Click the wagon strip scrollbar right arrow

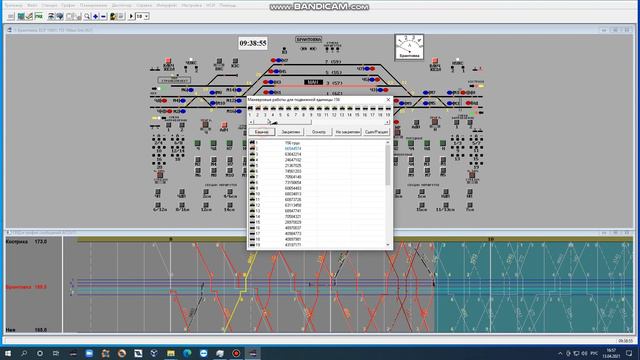pyautogui.click(x=387, y=122)
